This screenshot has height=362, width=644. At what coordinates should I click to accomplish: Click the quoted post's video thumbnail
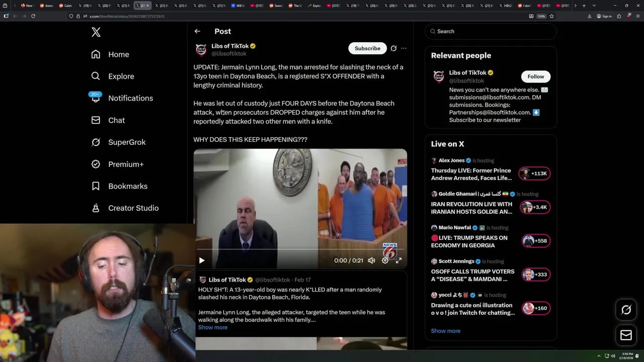click(301, 343)
